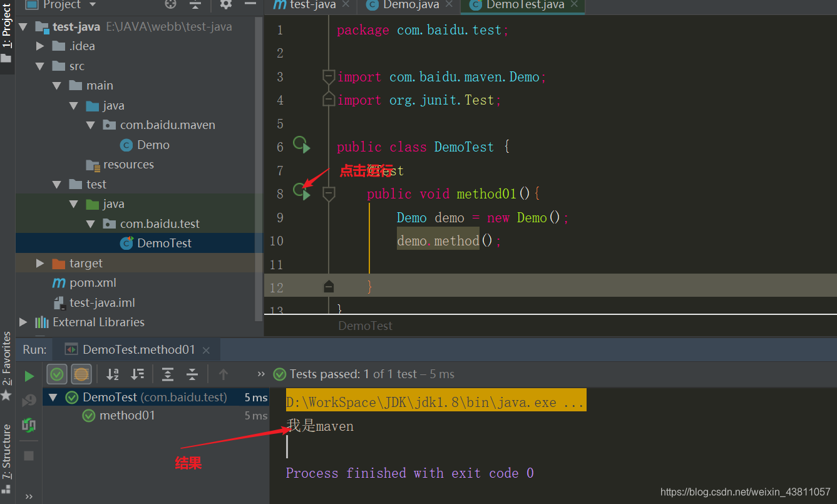Image resolution: width=837 pixels, height=504 pixels.
Task: Collapse the com.baidu.maven package
Action: tap(91, 125)
